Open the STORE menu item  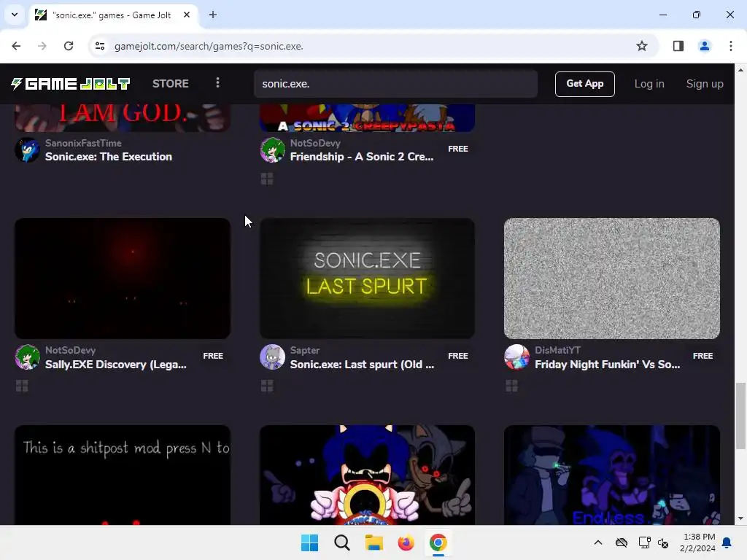point(171,84)
